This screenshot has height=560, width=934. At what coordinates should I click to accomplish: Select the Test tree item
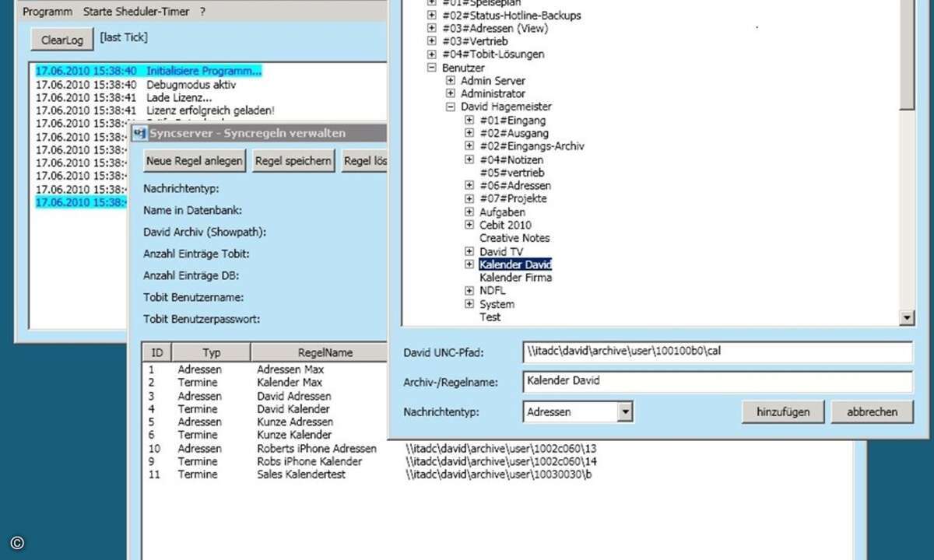point(490,317)
